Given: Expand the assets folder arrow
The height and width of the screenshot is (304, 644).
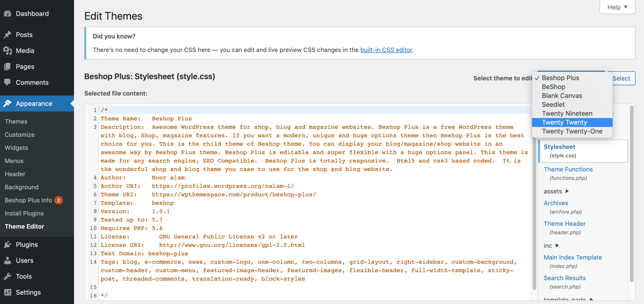Looking at the screenshot, I should pos(567,191).
